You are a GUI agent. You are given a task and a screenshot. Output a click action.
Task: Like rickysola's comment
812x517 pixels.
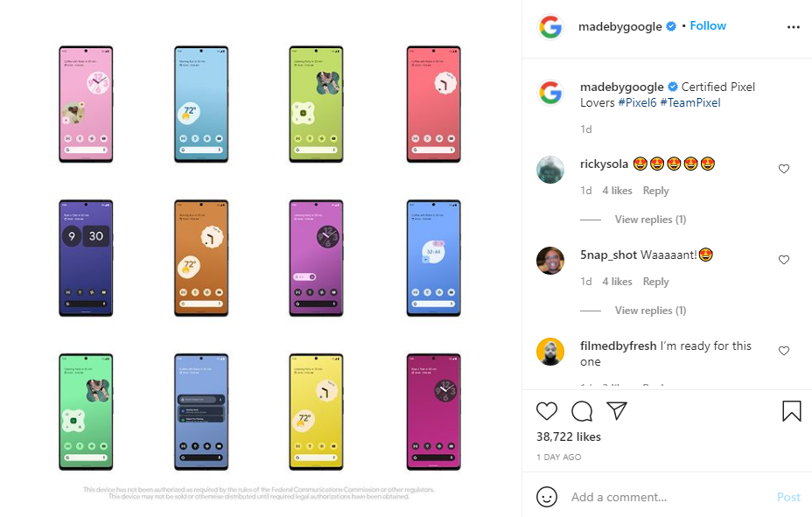coord(783,169)
